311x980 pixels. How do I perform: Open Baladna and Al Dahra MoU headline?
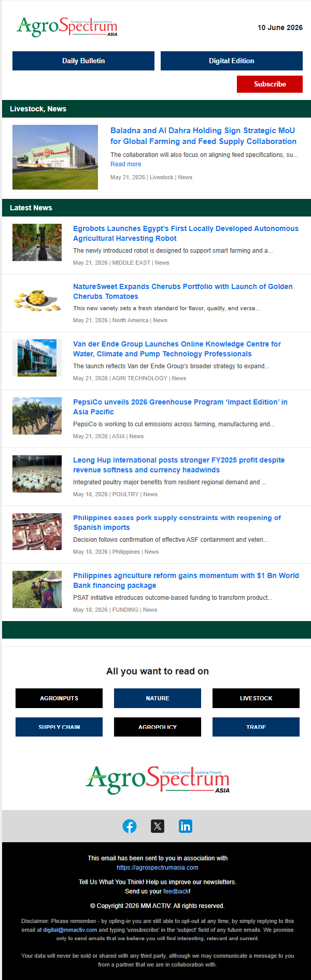click(x=203, y=136)
